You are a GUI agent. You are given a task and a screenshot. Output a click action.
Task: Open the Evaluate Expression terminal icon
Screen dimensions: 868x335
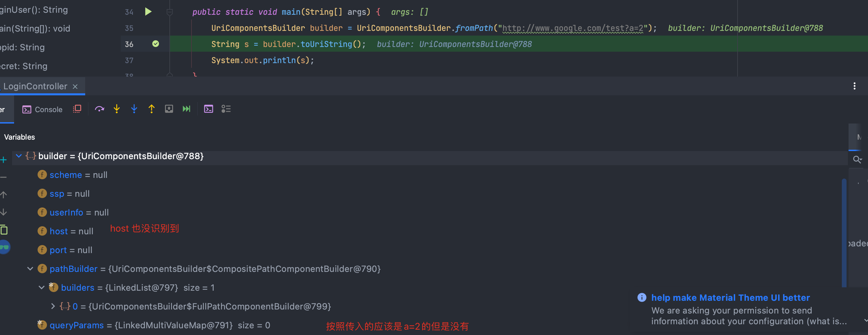click(x=209, y=109)
